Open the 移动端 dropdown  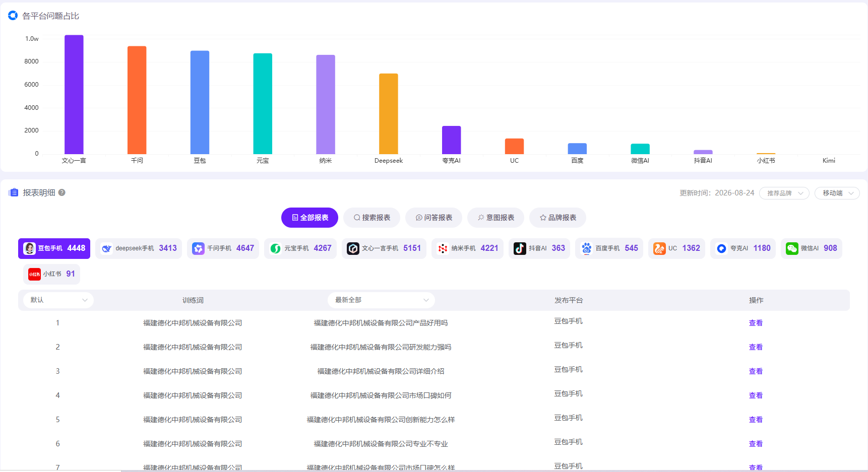pyautogui.click(x=837, y=193)
